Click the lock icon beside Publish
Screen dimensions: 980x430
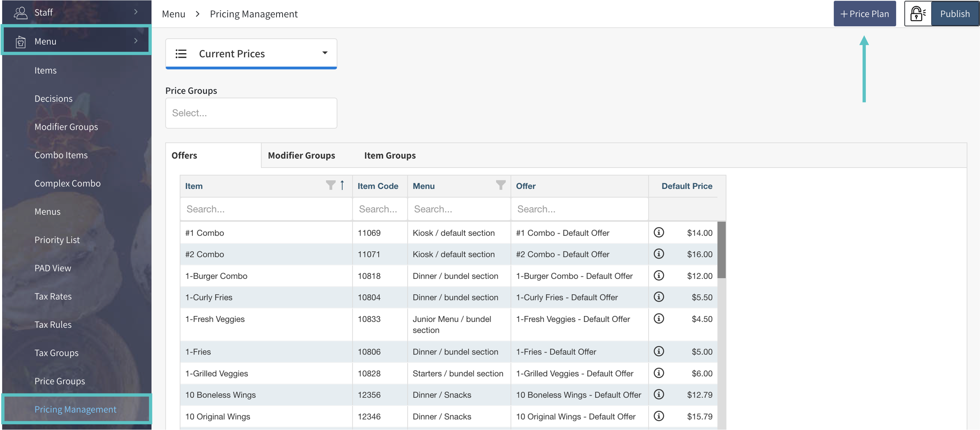[917, 14]
